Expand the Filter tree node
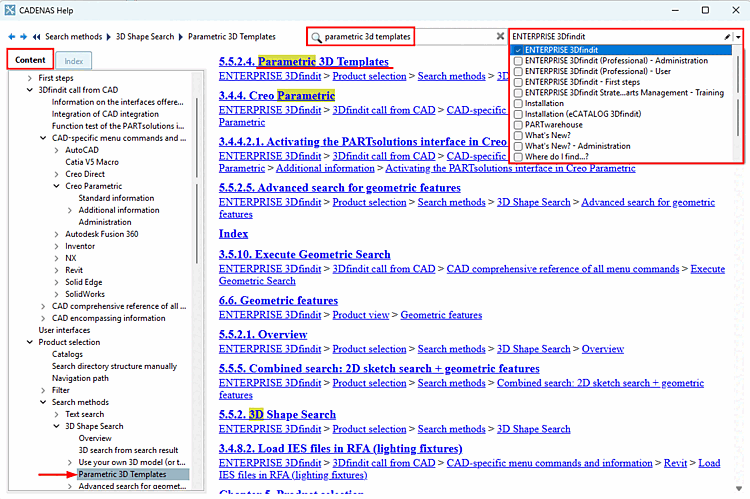Viewport: 750px width, 499px height. [x=43, y=390]
